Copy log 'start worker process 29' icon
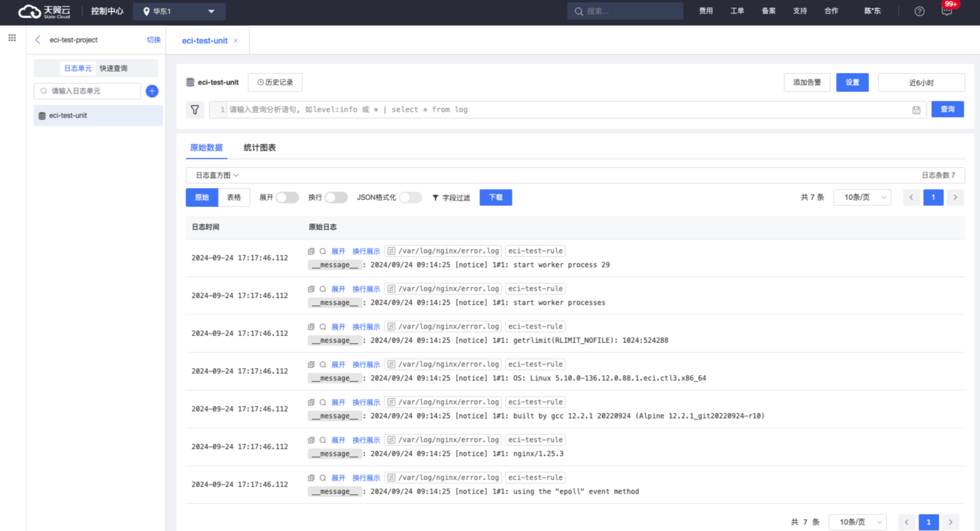The width and height of the screenshot is (980, 531). (x=311, y=251)
